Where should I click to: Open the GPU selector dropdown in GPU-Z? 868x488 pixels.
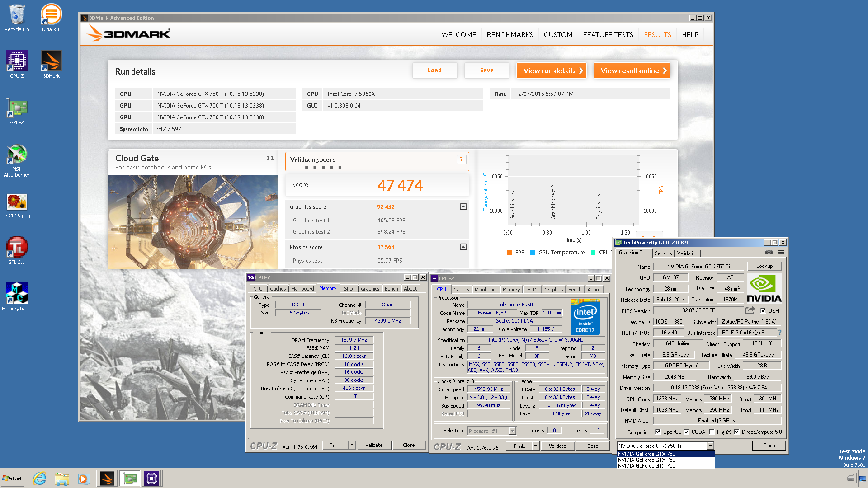click(710, 446)
